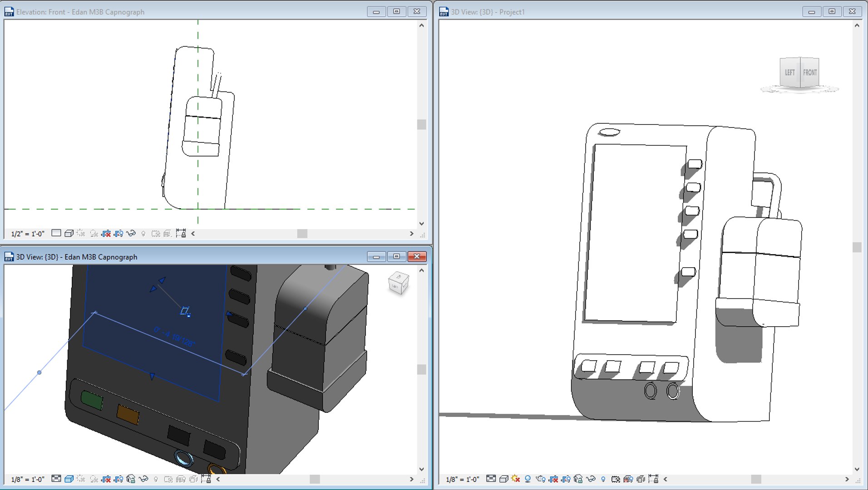This screenshot has width=868, height=490.
Task: Click Detail Level in Edan M3B 3D view
Action: pyautogui.click(x=56, y=479)
